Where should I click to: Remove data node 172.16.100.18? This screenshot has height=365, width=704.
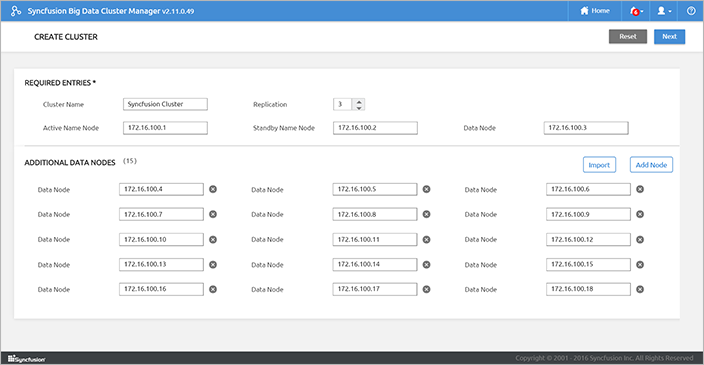pyautogui.click(x=640, y=289)
